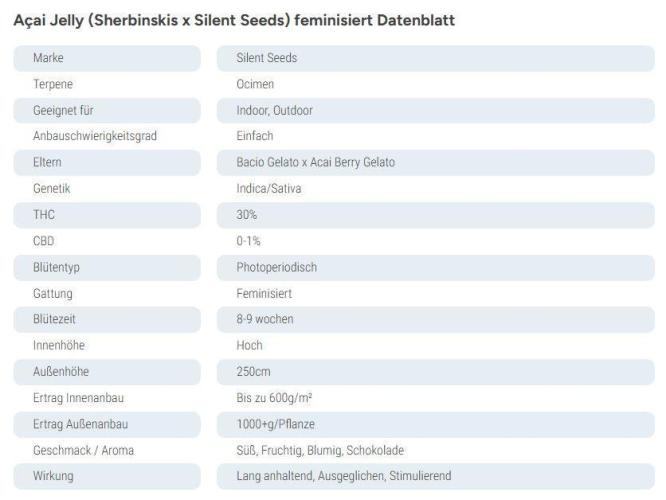
Task: Click the Geschmack / Aroma label
Action: [x=83, y=450]
